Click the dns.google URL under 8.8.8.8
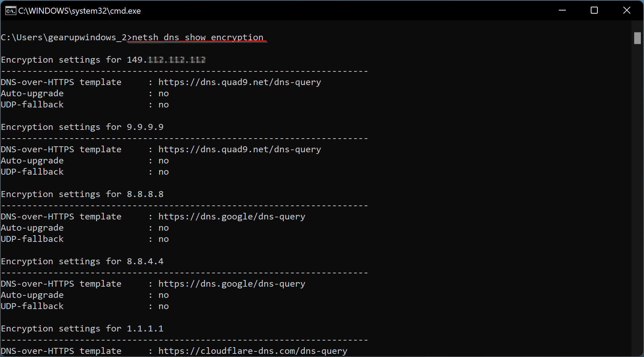The width and height of the screenshot is (644, 357). (232, 217)
